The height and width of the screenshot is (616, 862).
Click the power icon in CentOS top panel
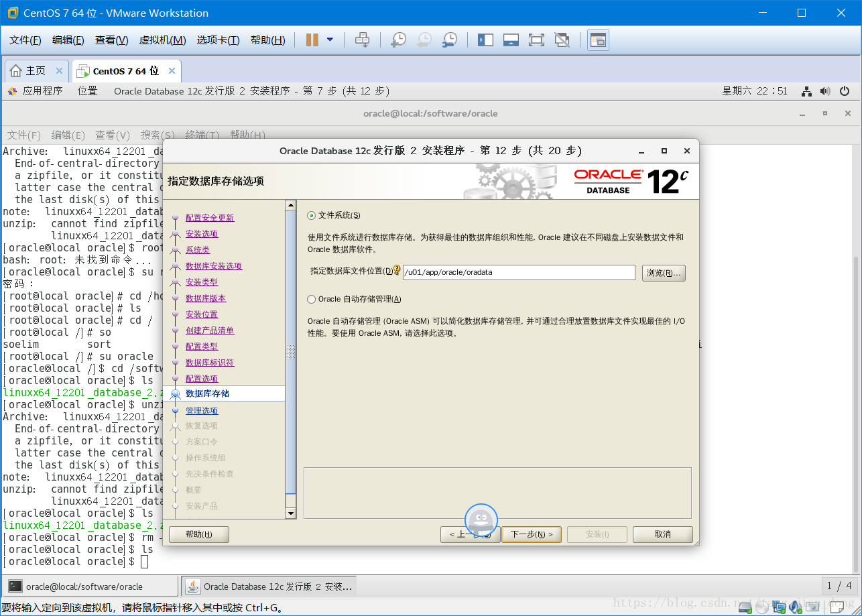tap(845, 91)
